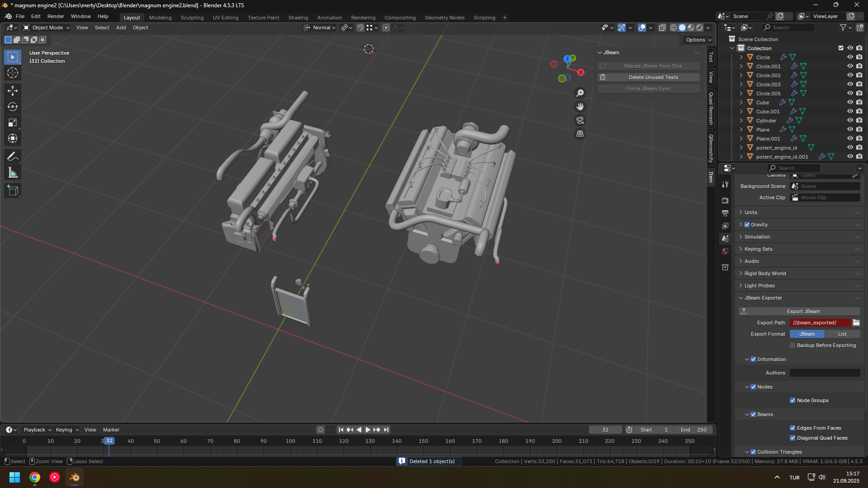The image size is (868, 488).
Task: Select the Annotate tool
Action: point(13,157)
